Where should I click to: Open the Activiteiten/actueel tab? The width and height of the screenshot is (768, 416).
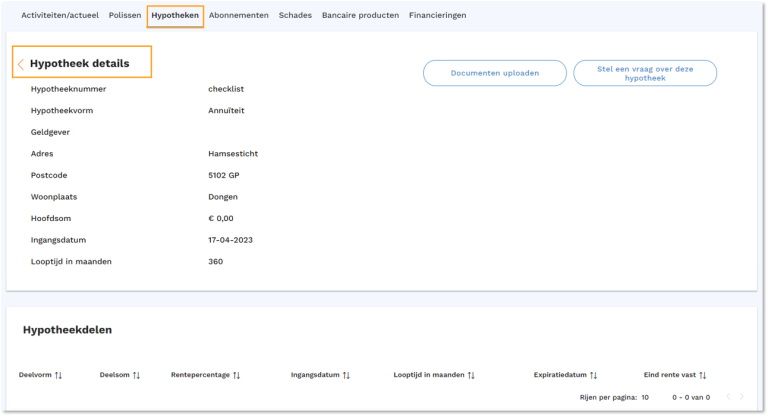pos(60,15)
